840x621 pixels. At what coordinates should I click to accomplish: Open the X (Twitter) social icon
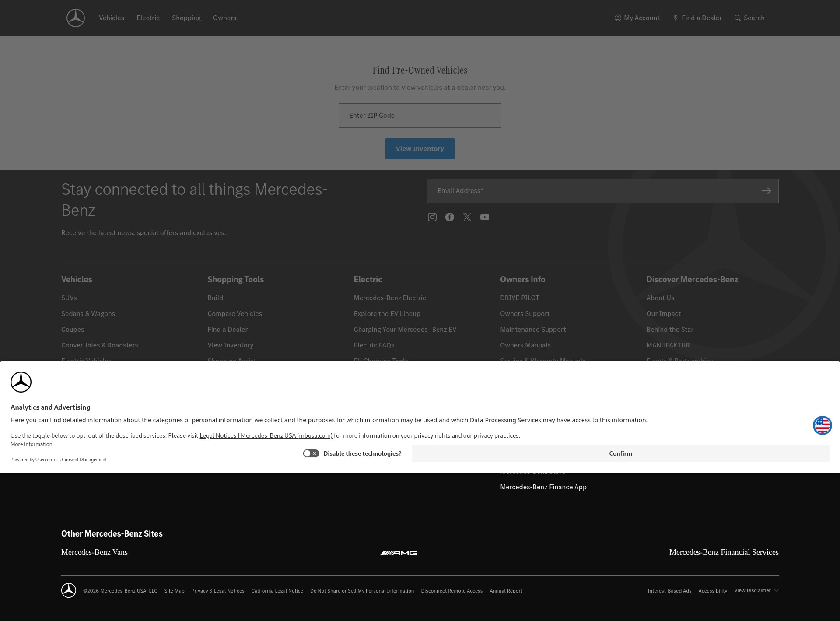[467, 217]
